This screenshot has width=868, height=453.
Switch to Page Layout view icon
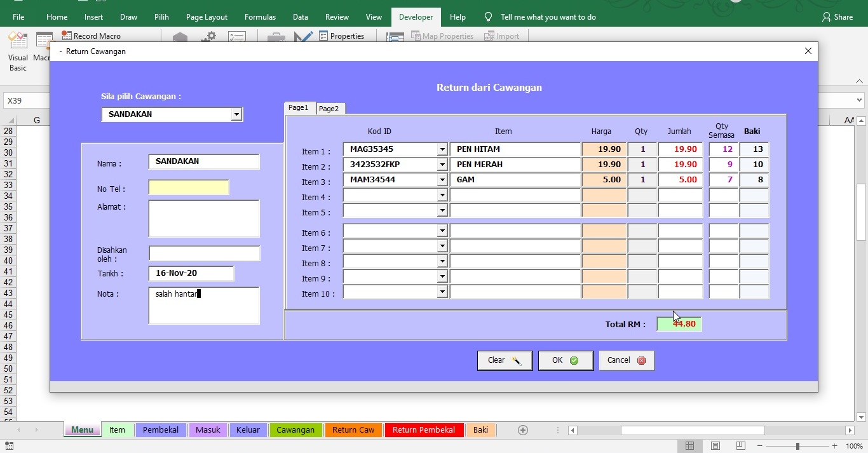pos(715,446)
